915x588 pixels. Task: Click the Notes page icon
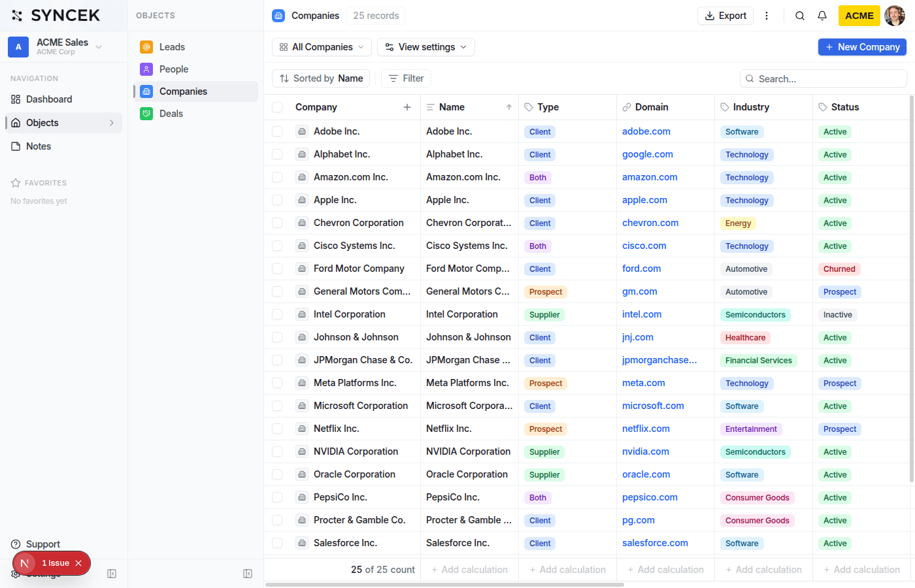(x=16, y=146)
